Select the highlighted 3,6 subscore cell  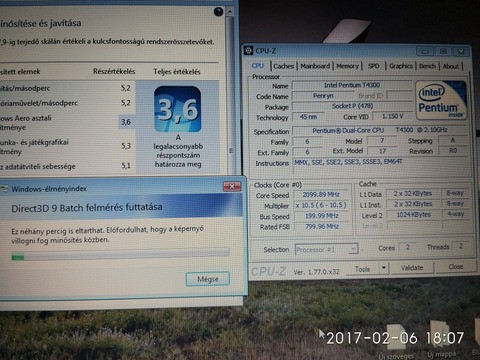click(126, 122)
